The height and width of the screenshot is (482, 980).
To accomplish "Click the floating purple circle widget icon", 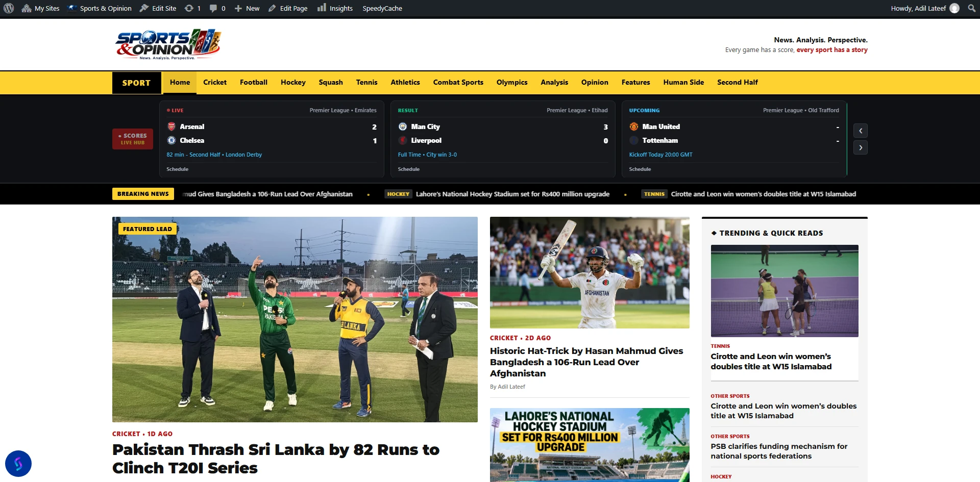I will (18, 464).
